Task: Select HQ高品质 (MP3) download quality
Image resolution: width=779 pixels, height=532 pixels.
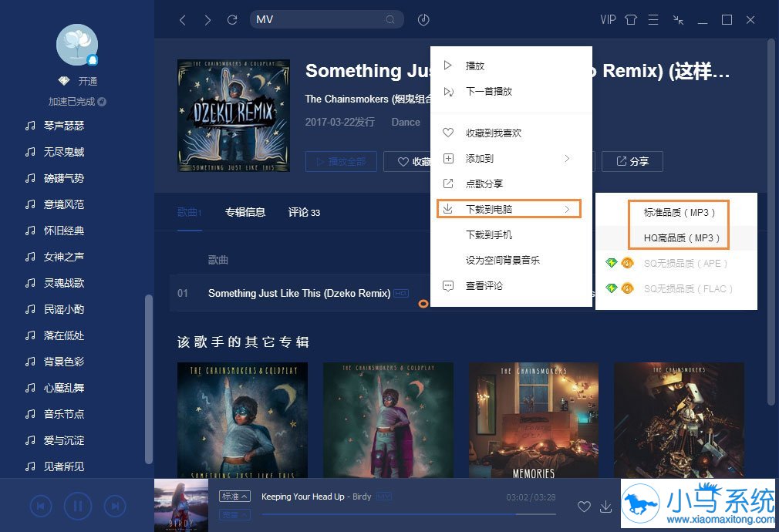Action: pos(676,238)
